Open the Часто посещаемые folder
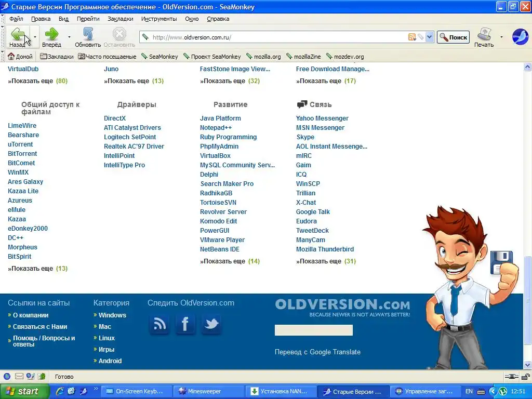 (x=107, y=56)
